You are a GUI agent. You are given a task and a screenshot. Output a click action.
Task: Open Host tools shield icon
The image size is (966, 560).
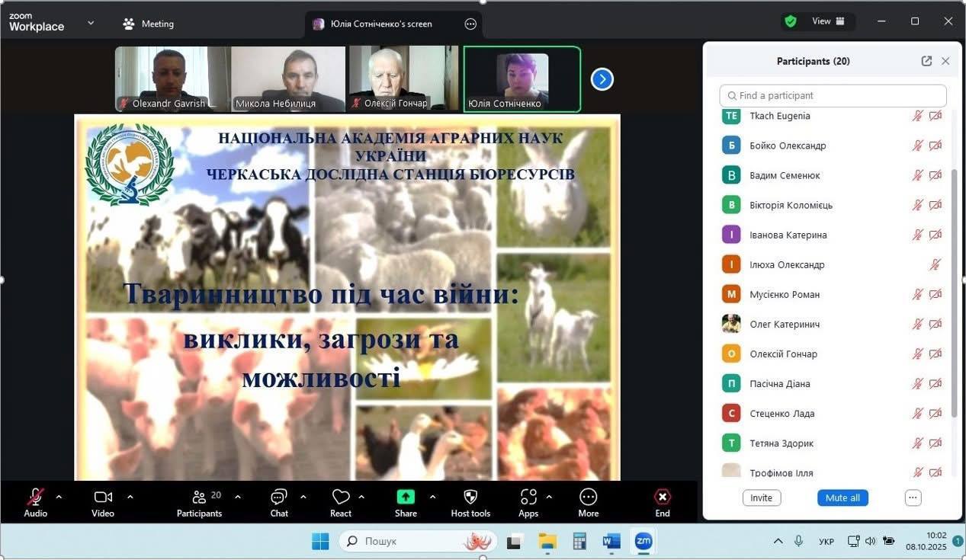click(470, 498)
